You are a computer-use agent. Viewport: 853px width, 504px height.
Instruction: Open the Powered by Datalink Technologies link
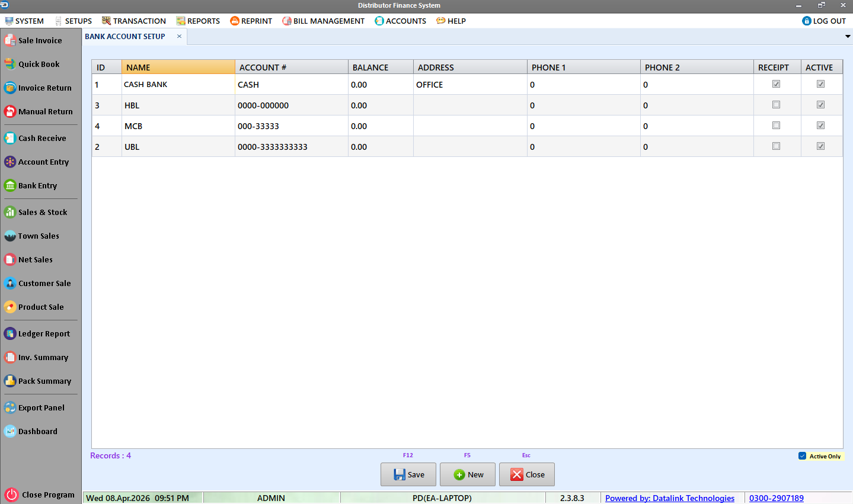tap(670, 498)
